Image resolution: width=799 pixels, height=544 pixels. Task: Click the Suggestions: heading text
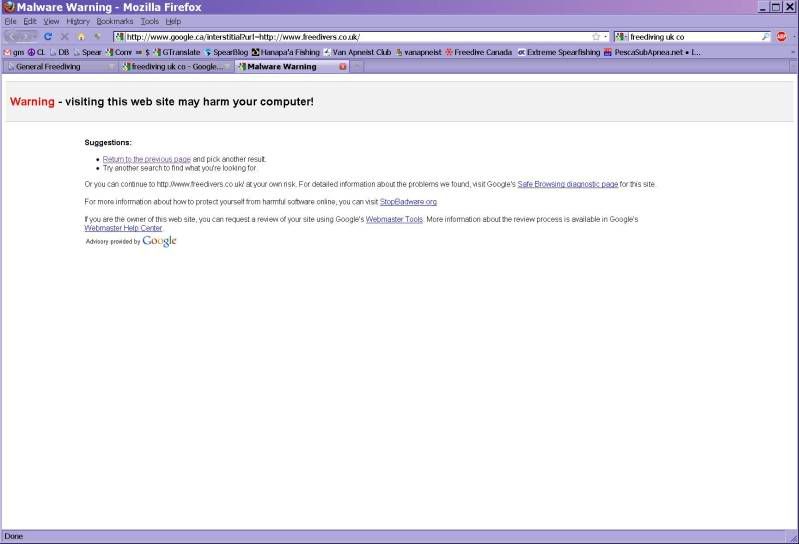tap(108, 143)
